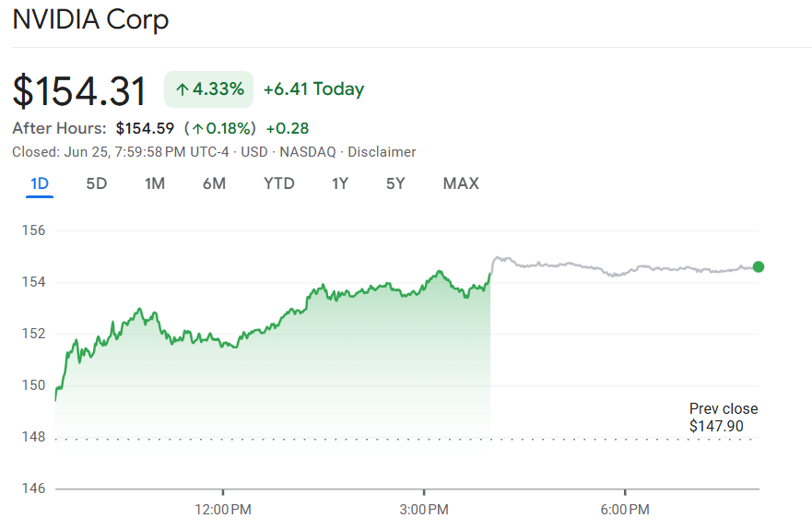Click the 6:00 PM time axis label
Image resolution: width=812 pixels, height=530 pixels.
[625, 510]
